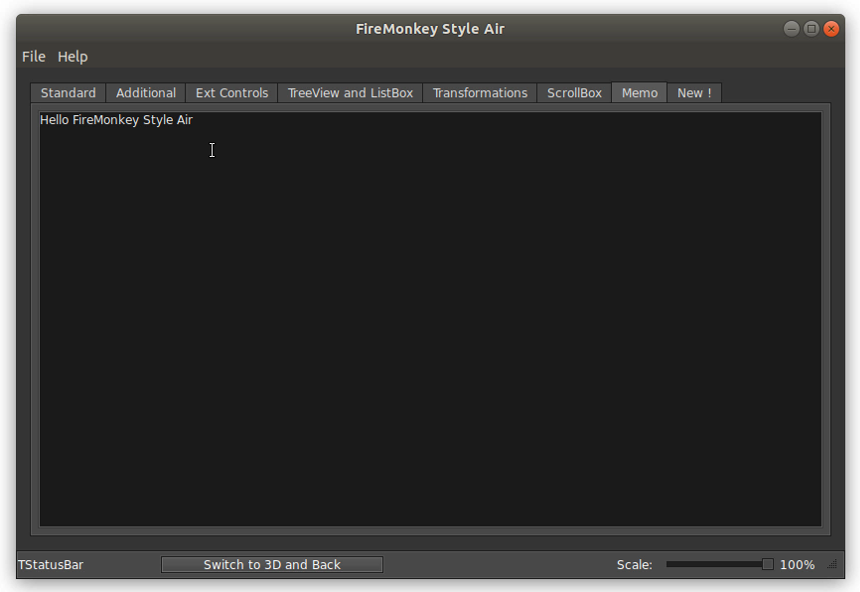Click the Scale slider thumb
Image resolution: width=860 pixels, height=592 pixels.
click(x=768, y=564)
